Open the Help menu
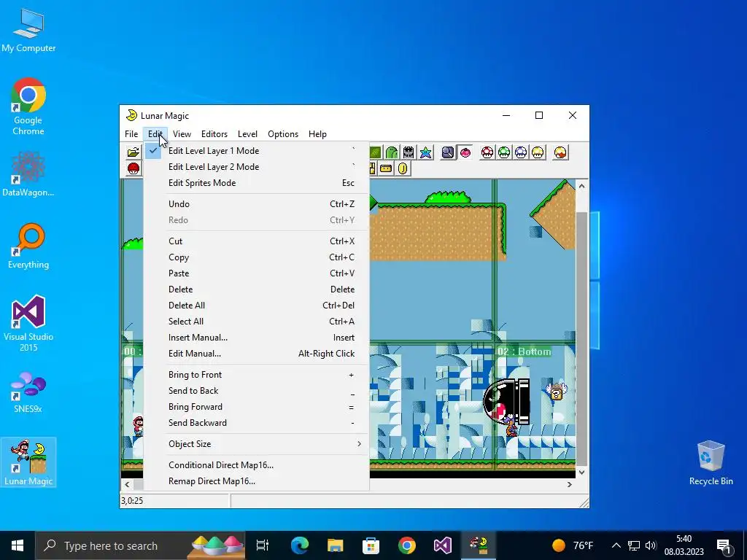Viewport: 747px width, 560px height. click(x=317, y=134)
